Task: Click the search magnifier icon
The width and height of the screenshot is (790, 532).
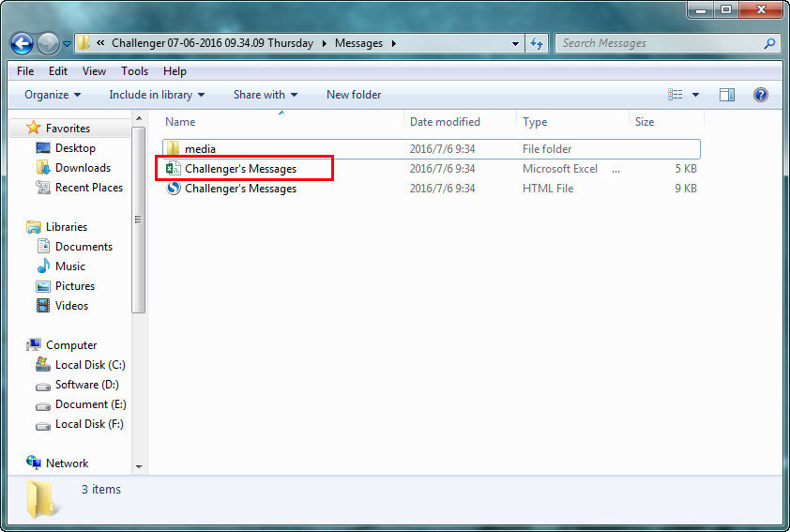Action: tap(769, 43)
